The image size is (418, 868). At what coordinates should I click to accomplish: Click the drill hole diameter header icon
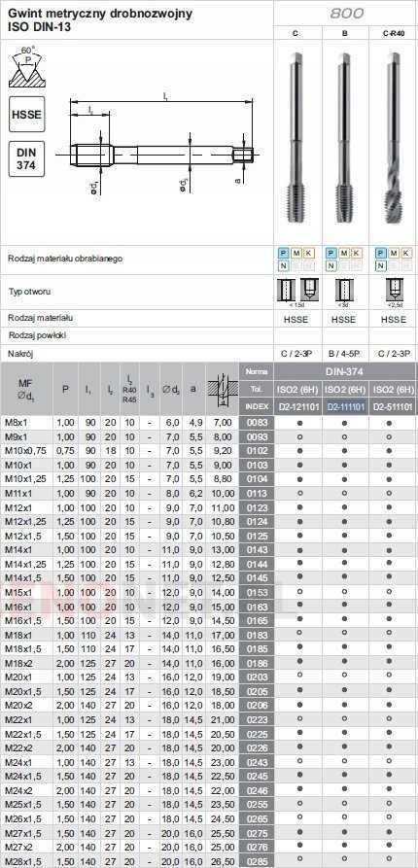pyautogui.click(x=223, y=389)
